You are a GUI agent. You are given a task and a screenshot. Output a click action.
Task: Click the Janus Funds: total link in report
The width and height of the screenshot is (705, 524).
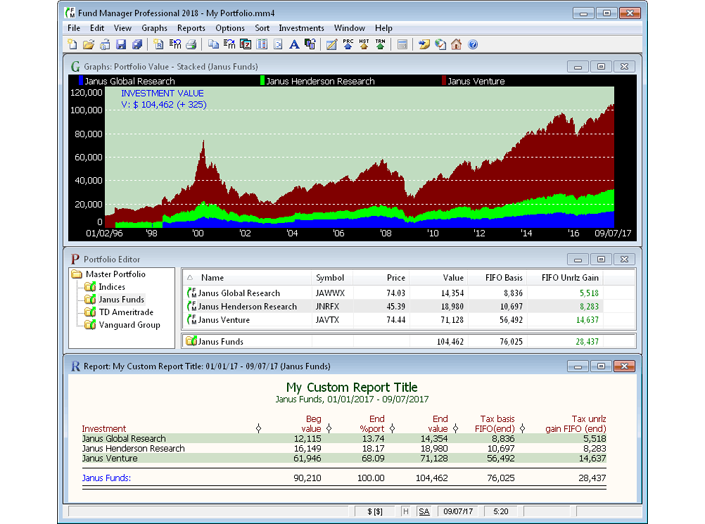(106, 478)
